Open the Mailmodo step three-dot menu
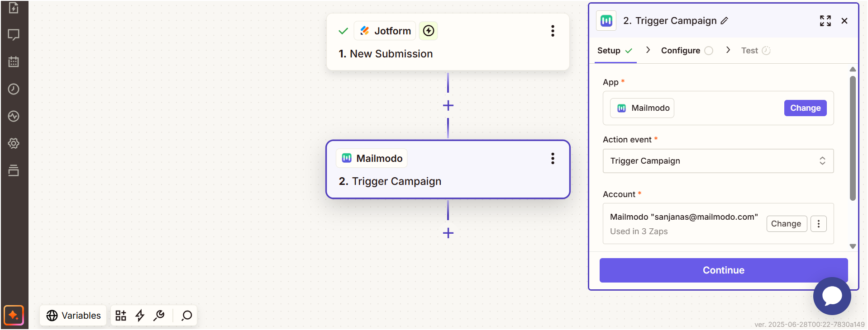Image resolution: width=868 pixels, height=330 pixels. point(553,158)
